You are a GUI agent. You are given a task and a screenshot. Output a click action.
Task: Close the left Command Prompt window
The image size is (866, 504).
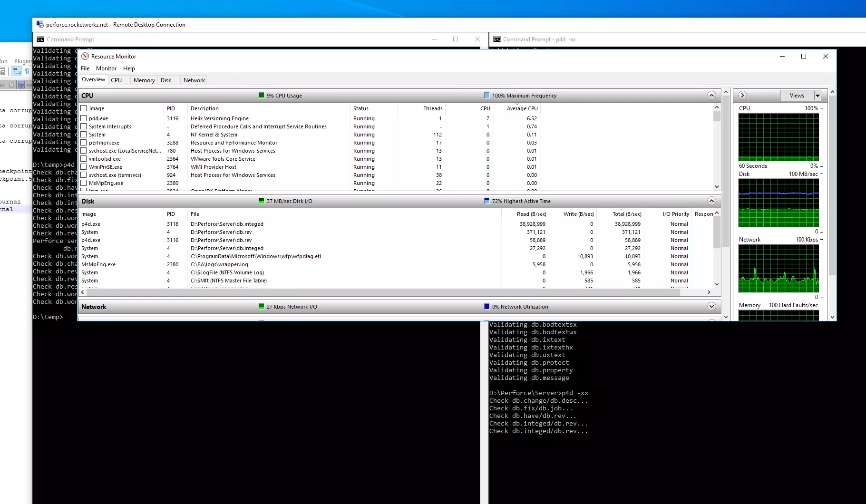pyautogui.click(x=477, y=39)
